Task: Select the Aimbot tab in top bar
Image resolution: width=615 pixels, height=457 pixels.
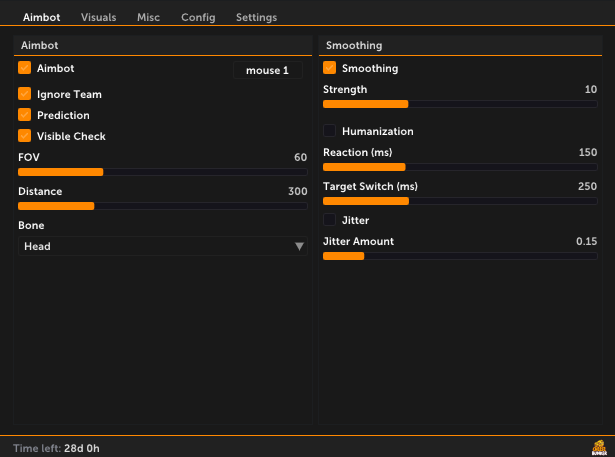Action: pos(42,17)
